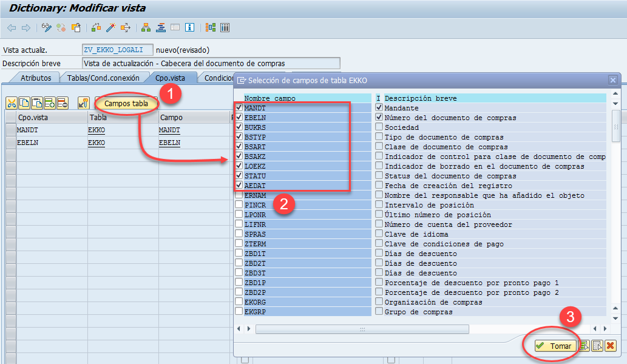Select the Cpo.vista tab
Image resolution: width=627 pixels, height=364 pixels.
(x=171, y=78)
